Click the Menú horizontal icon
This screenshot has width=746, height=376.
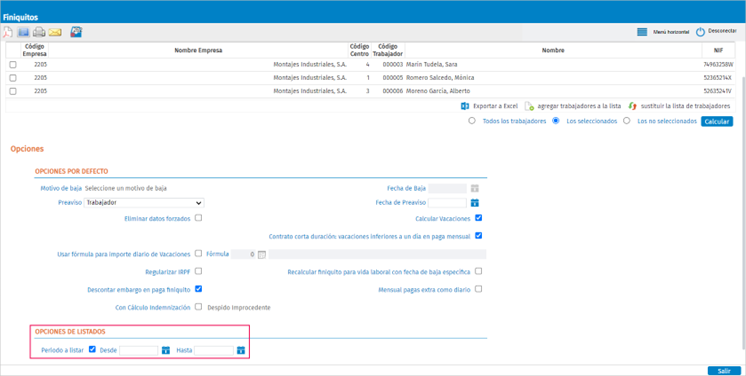tap(642, 32)
